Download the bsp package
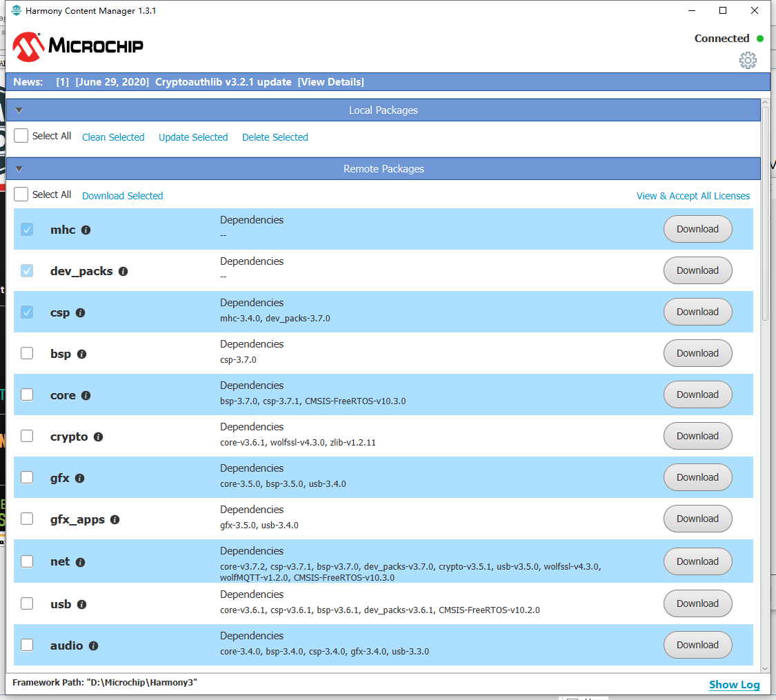 pyautogui.click(x=697, y=353)
